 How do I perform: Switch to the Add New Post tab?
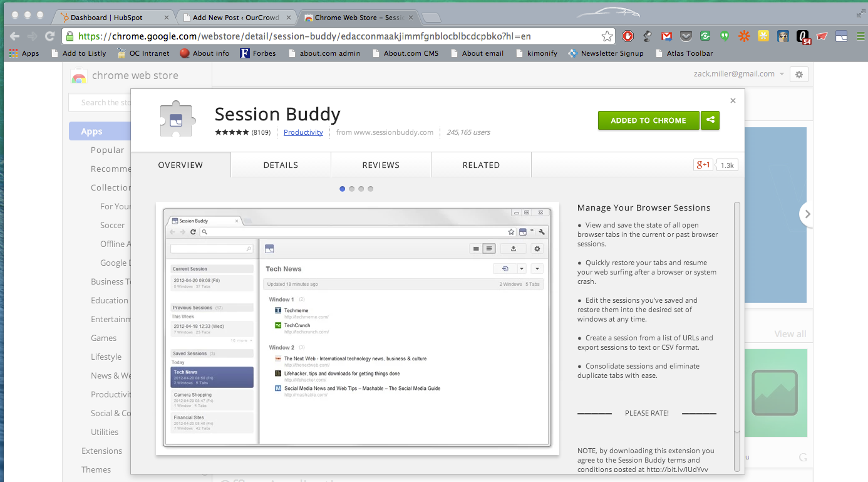point(236,18)
